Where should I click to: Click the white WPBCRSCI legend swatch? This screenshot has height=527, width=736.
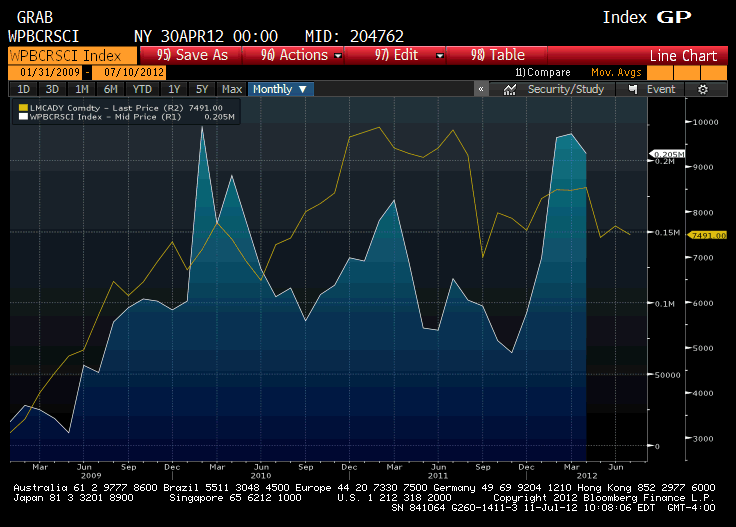pyautogui.click(x=23, y=117)
